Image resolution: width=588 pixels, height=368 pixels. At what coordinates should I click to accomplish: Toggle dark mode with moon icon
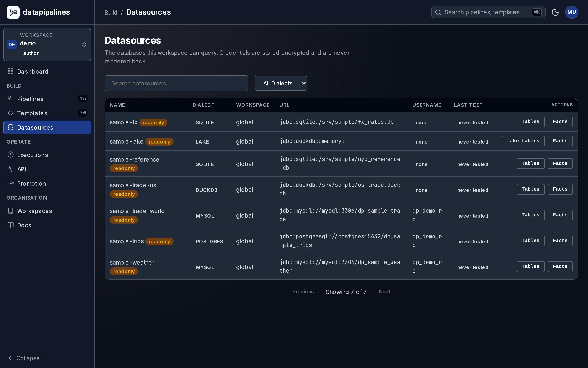click(555, 12)
